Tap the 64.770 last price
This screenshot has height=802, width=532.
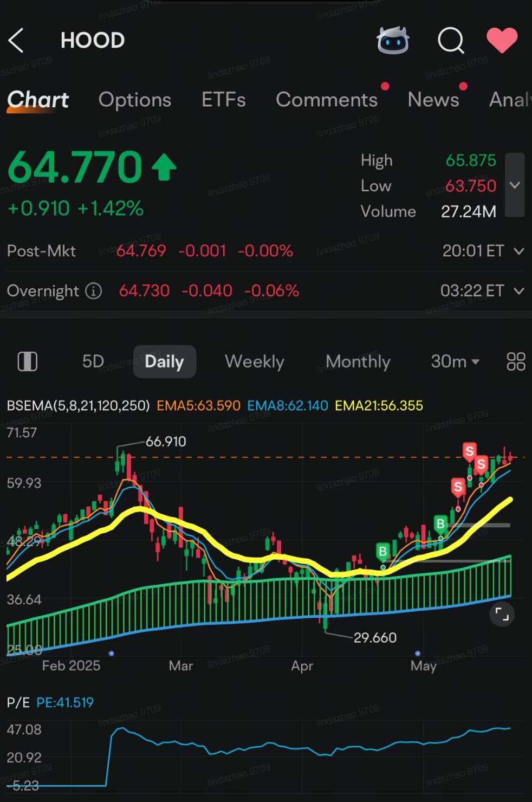click(75, 167)
